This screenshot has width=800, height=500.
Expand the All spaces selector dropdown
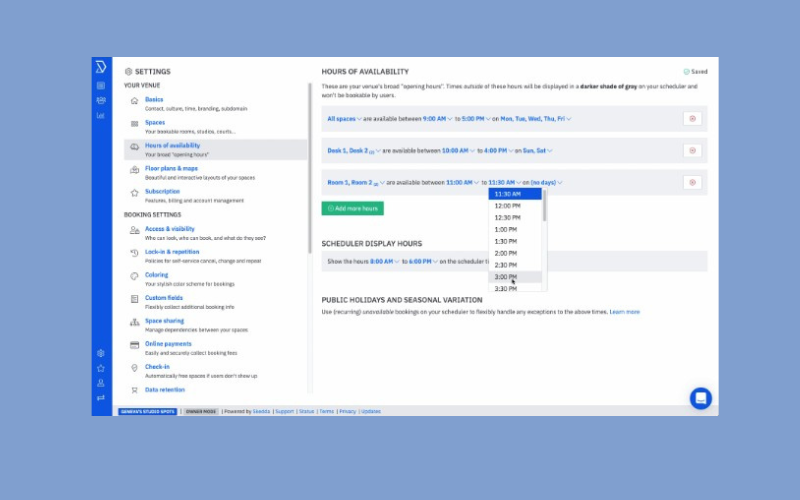point(344,119)
